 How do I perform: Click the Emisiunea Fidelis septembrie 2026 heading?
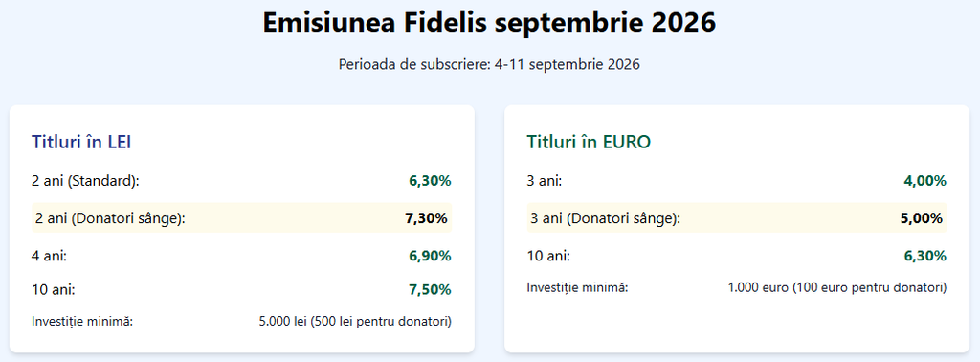pos(489,24)
